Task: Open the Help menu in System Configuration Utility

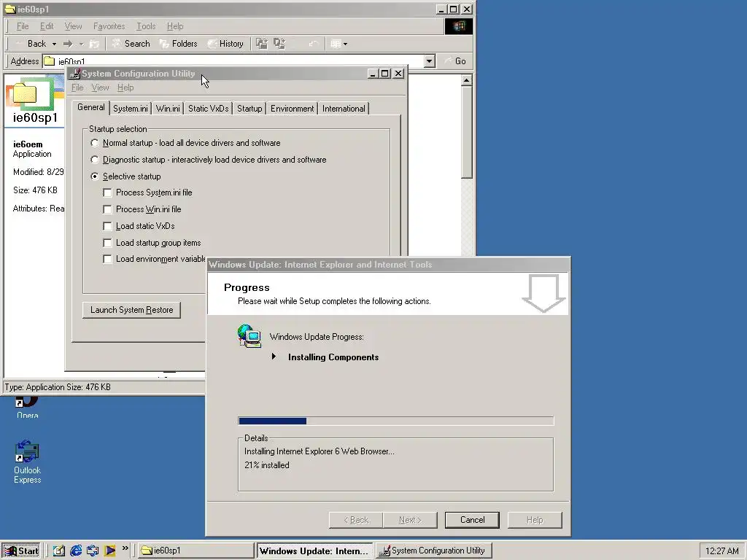Action: (x=125, y=87)
